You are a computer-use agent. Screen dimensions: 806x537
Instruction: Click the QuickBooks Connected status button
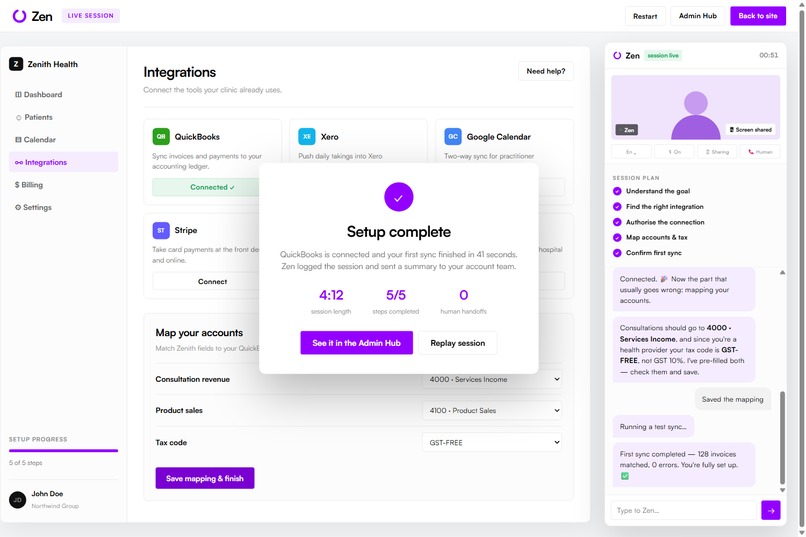[x=212, y=187]
